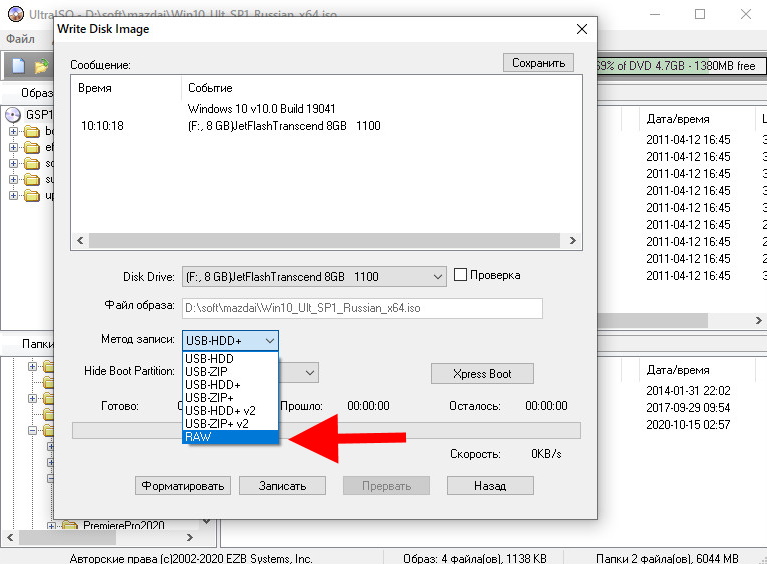Screen dimensions: 767x564
Task: Click the new file icon in UltraISO toolbar
Action: (x=18, y=66)
